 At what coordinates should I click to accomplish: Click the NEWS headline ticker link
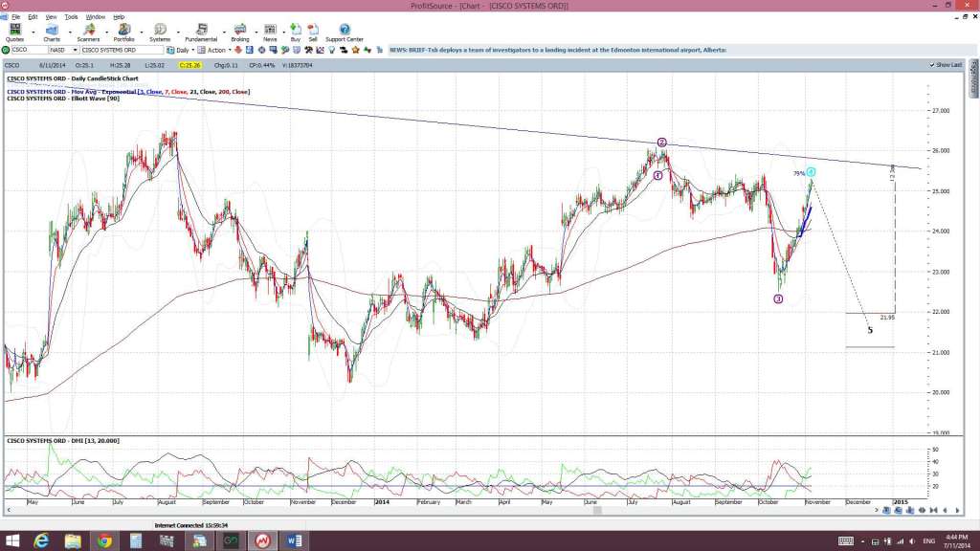pos(558,50)
